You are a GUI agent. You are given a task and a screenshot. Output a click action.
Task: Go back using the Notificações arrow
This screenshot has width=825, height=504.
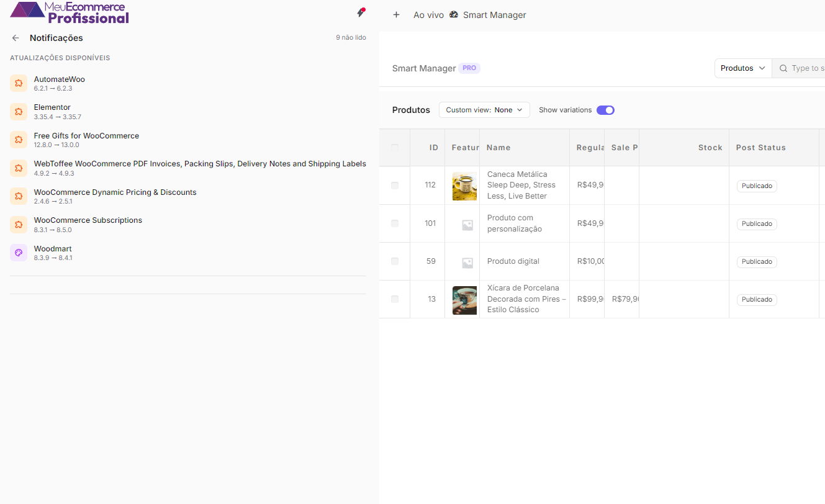click(16, 38)
